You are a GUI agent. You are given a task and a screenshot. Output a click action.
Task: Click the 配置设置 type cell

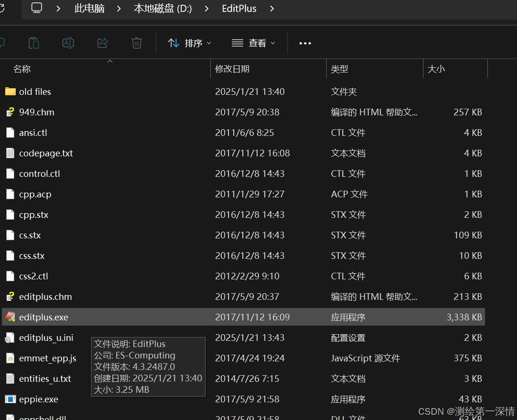(x=348, y=338)
